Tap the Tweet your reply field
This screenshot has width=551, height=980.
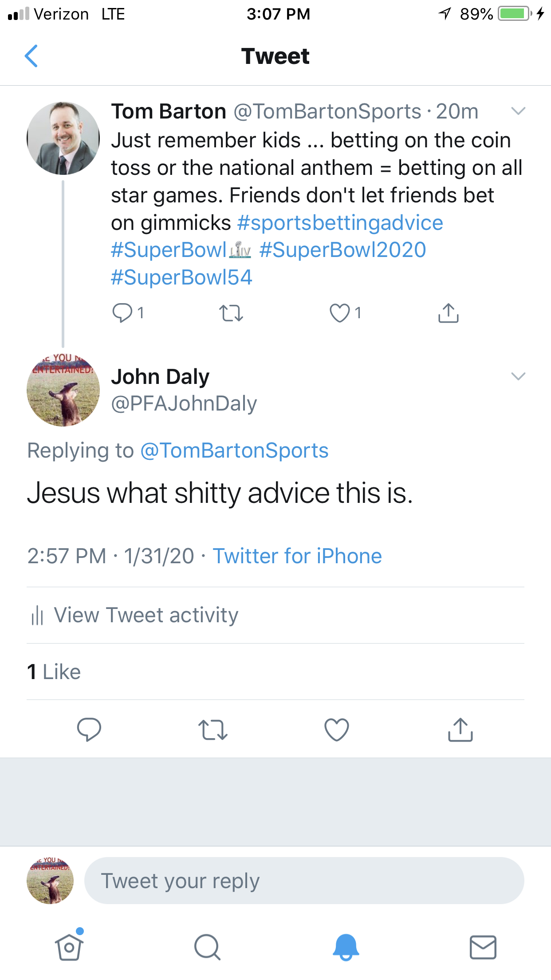coord(304,881)
